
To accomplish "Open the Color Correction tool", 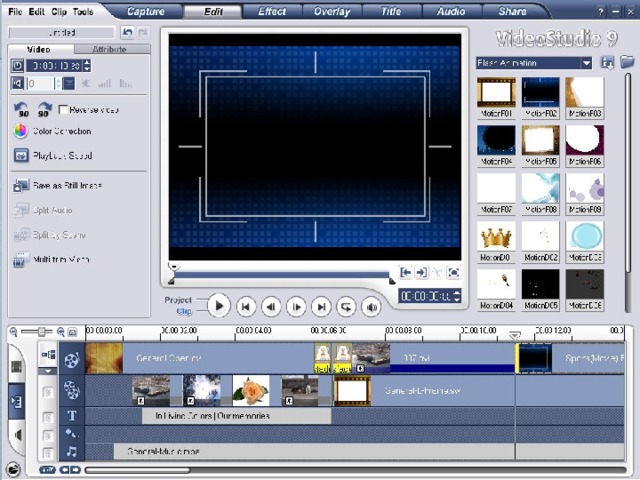I will [x=52, y=131].
